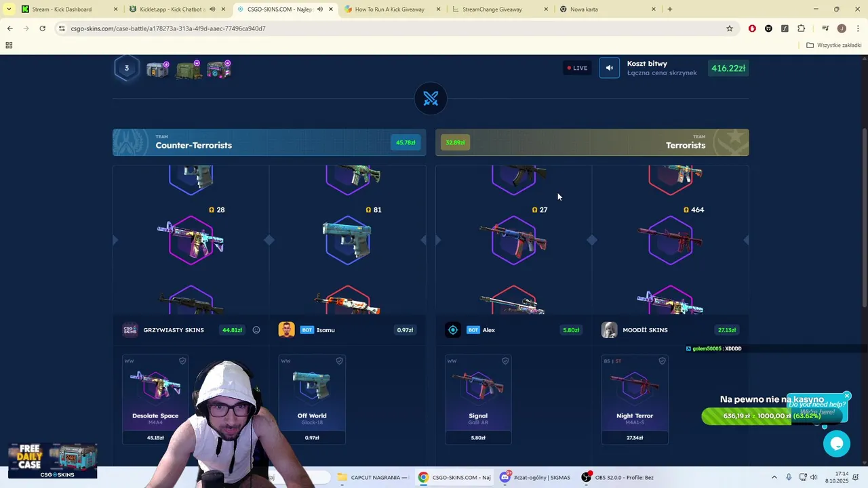This screenshot has height=488, width=868.
Task: Click the Off World Glock in spinner
Action: pyautogui.click(x=347, y=240)
